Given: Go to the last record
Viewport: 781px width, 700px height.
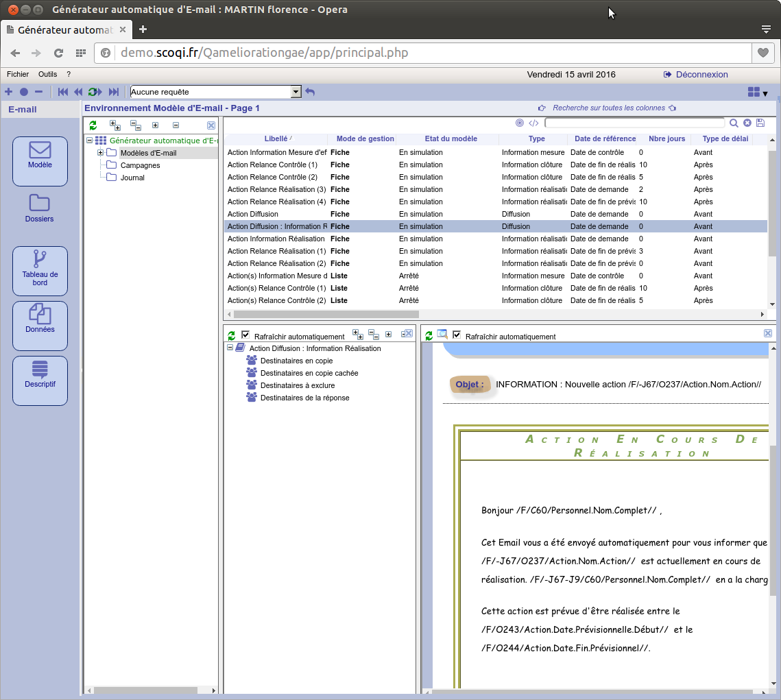Looking at the screenshot, I should coord(114,92).
